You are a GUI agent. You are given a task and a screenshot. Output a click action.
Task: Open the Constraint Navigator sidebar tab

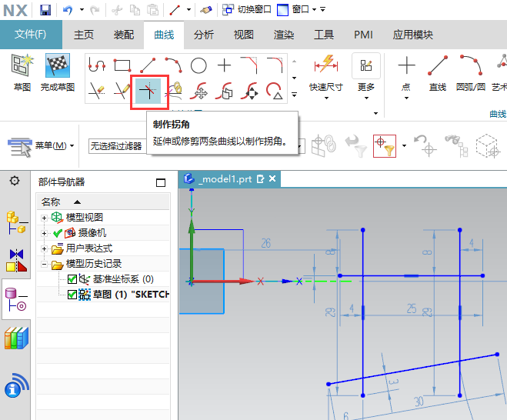click(16, 260)
